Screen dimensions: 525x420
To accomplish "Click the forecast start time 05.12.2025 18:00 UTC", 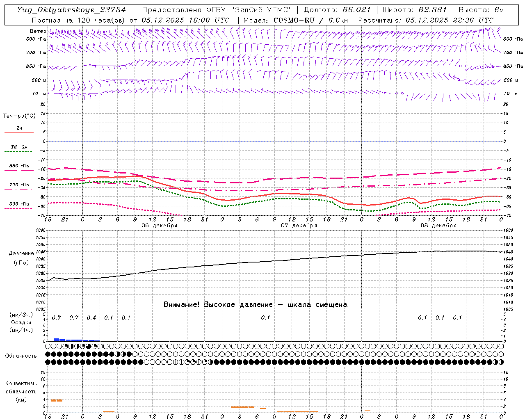I will (x=185, y=20).
